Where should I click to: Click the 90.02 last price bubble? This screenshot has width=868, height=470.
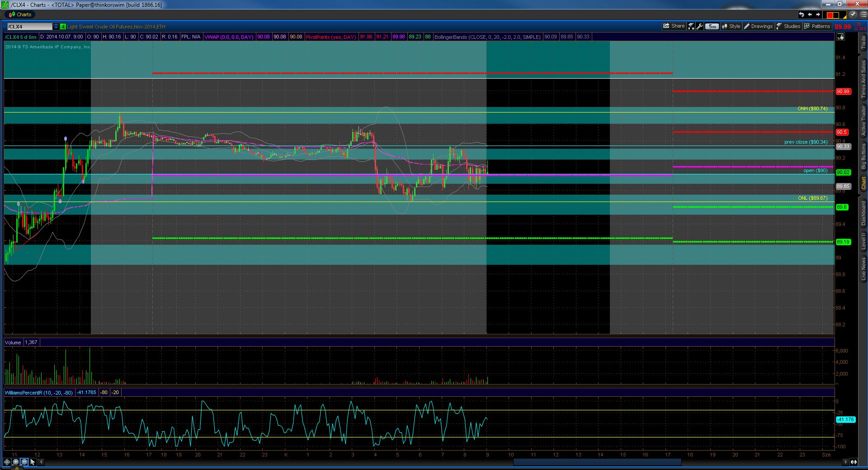click(843, 172)
